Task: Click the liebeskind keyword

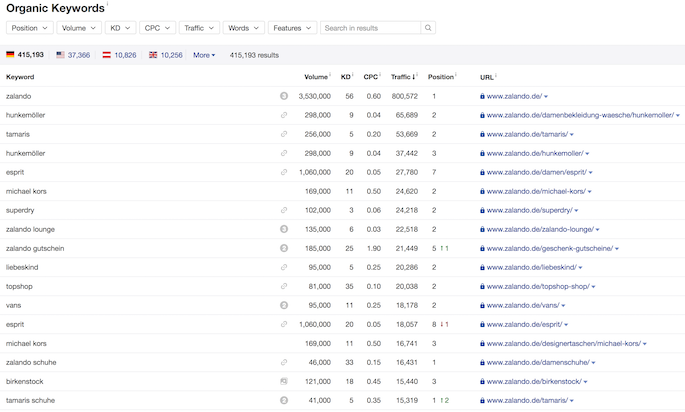Action: (x=22, y=267)
